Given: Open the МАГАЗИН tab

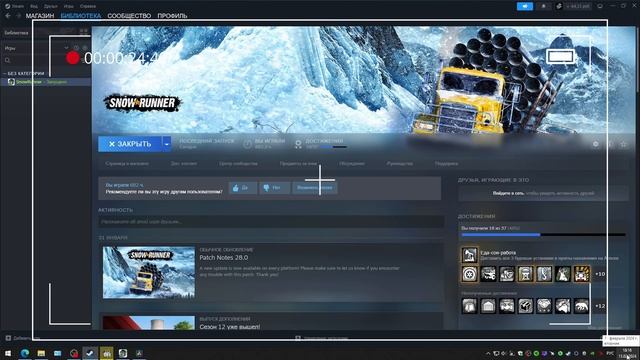Looking at the screenshot, I should [x=40, y=16].
